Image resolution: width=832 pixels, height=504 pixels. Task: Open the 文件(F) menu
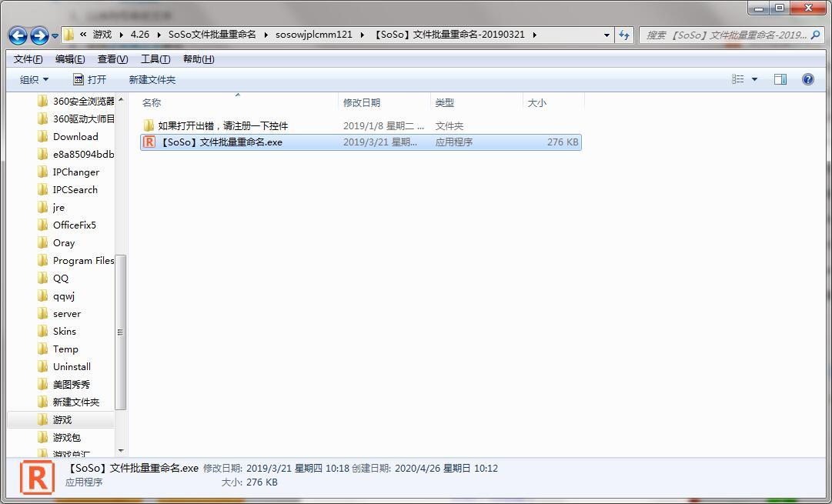click(x=28, y=59)
